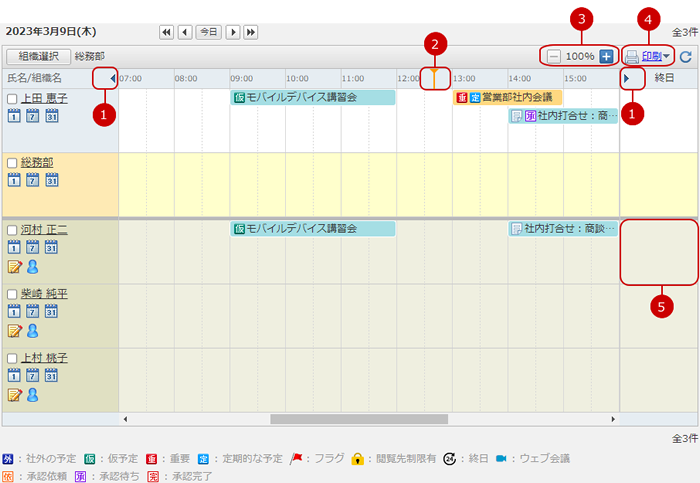Click the memo edit icon for 河村 正二
This screenshot has height=483, width=700.
coord(15,267)
